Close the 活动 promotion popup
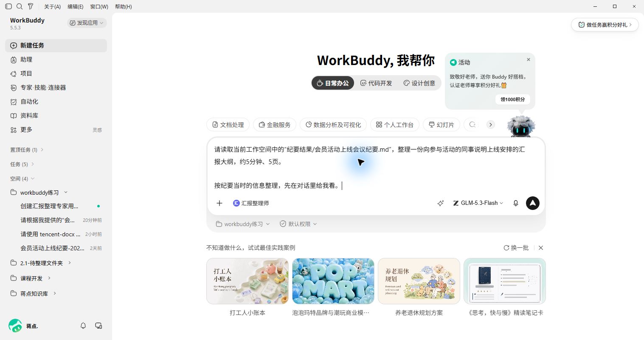Image resolution: width=644 pixels, height=340 pixels. pos(529,59)
